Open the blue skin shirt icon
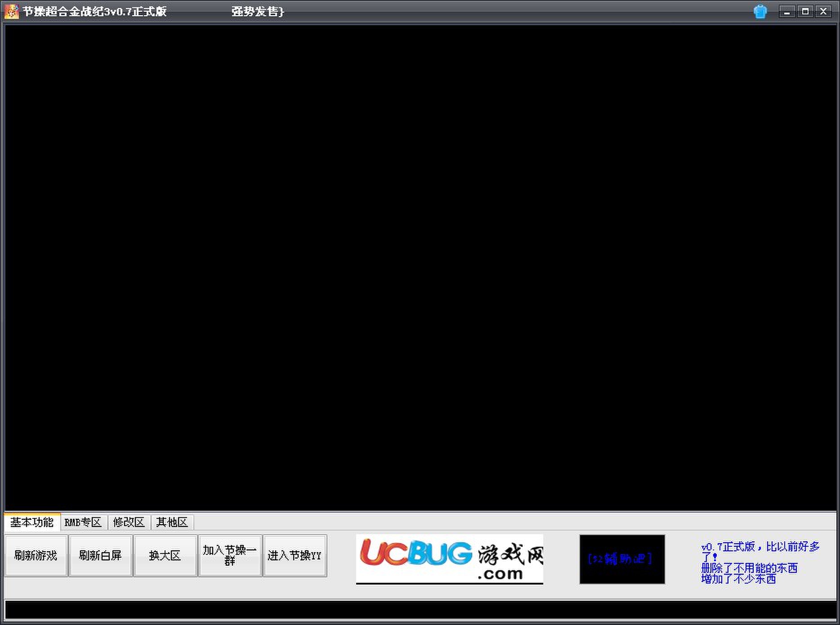 [760, 11]
